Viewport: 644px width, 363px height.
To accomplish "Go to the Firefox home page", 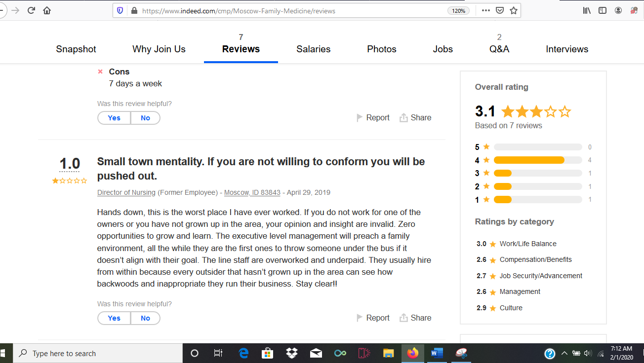I will (47, 10).
